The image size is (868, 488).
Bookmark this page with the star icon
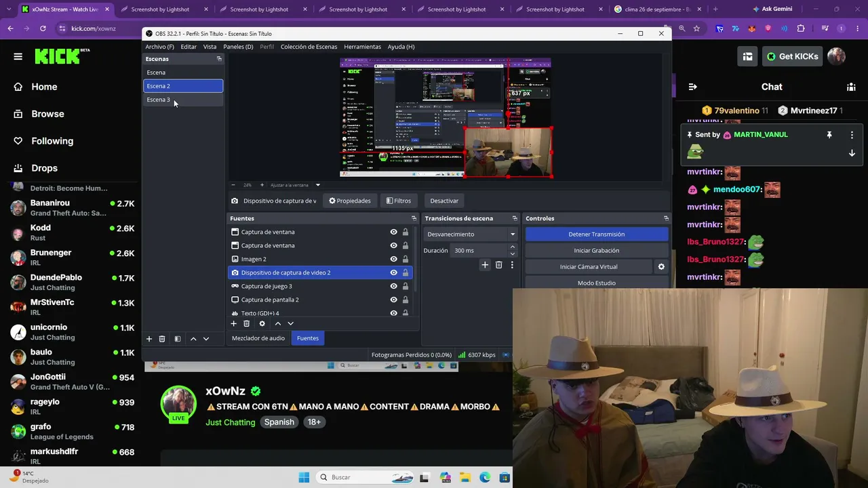tap(696, 28)
